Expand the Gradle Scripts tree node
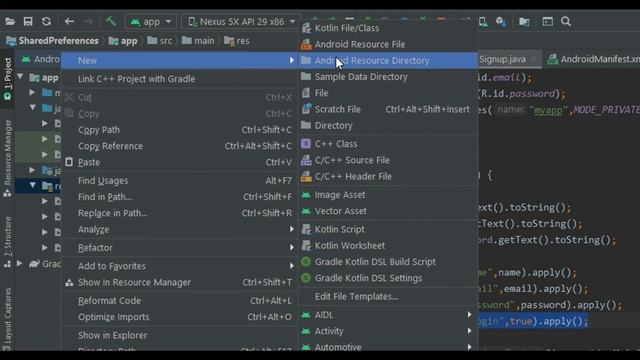 point(19,264)
